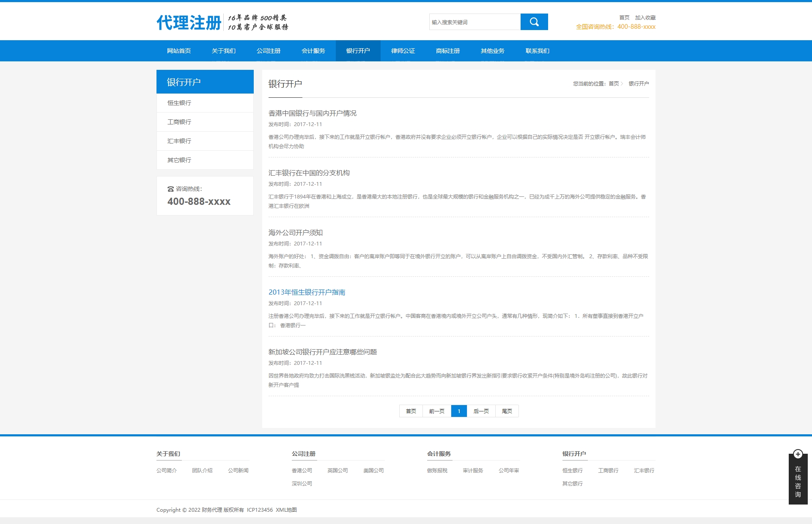This screenshot has height=524, width=812.
Task: Open 律师公证 in the nav bar
Action: click(x=403, y=51)
